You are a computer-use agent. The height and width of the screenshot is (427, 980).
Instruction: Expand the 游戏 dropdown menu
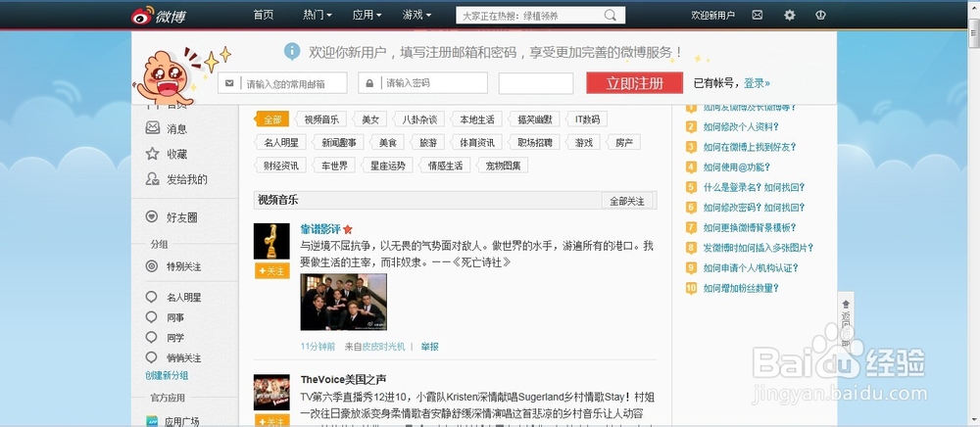coord(416,15)
